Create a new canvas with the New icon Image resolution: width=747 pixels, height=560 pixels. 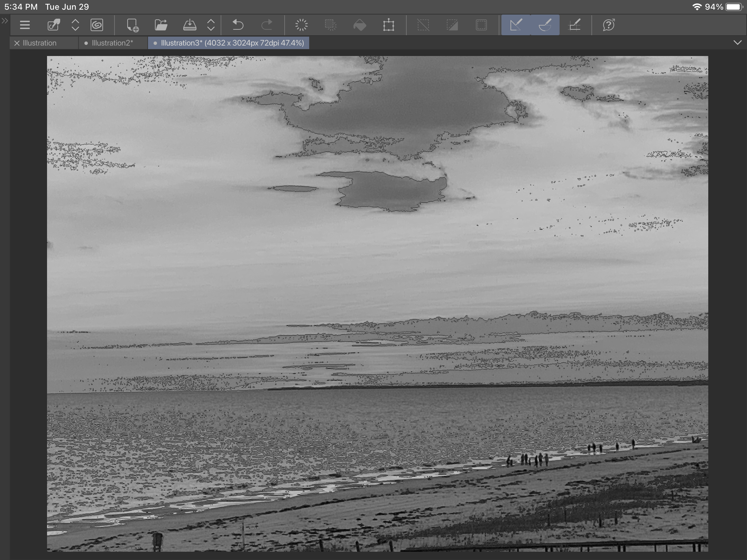[132, 25]
